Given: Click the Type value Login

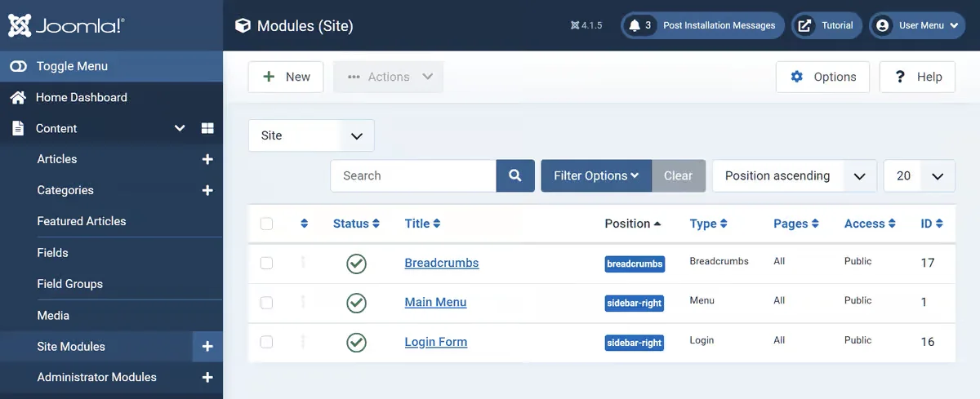Looking at the screenshot, I should (702, 340).
